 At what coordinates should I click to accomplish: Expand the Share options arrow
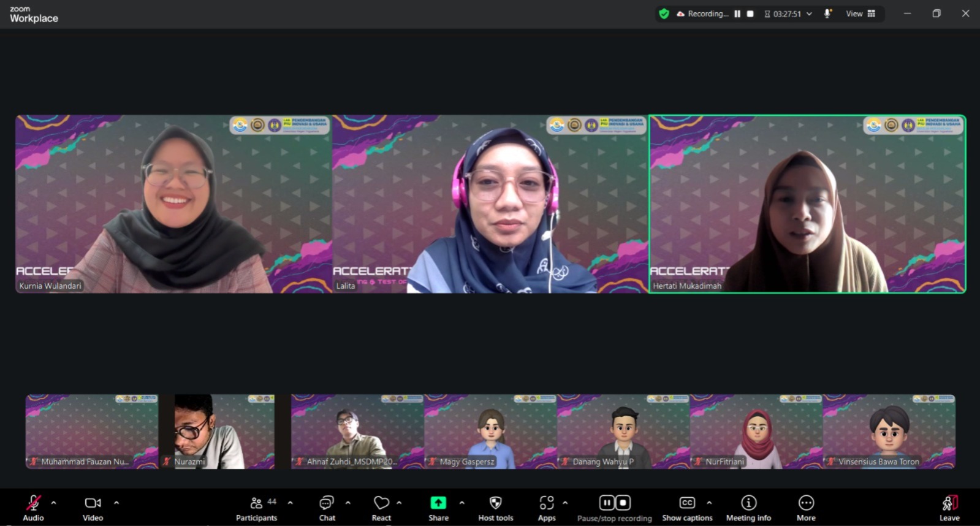click(x=462, y=503)
